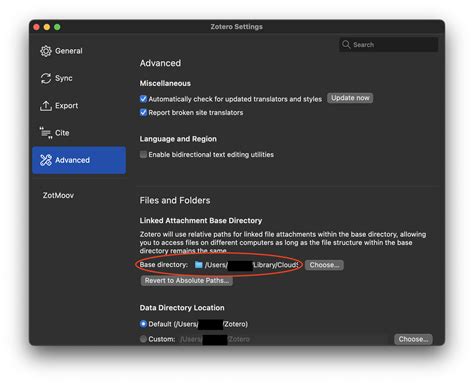Minimize the Zotero Settings window
This screenshot has height=384, width=474.
[47, 27]
